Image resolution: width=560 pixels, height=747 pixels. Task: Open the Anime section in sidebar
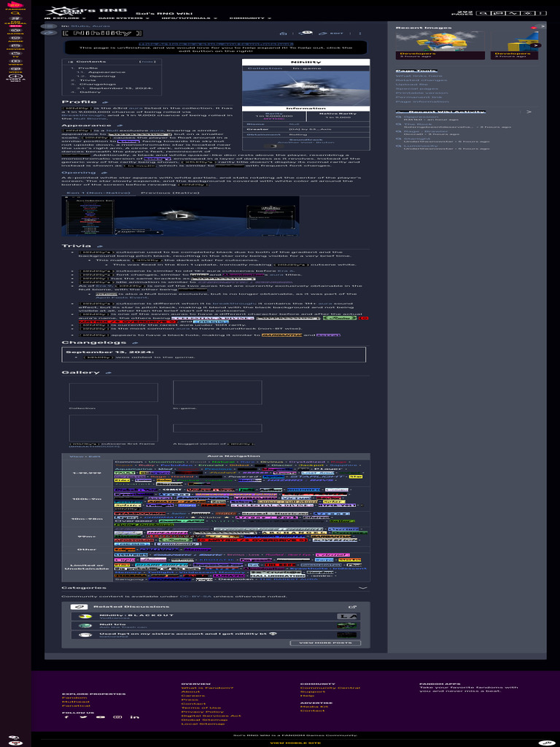(x=15, y=39)
